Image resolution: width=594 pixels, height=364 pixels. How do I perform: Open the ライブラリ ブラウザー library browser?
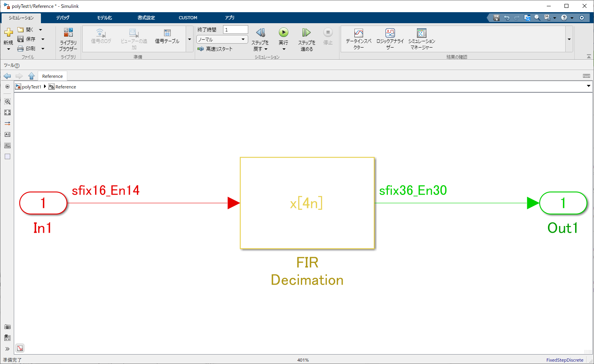click(x=68, y=40)
